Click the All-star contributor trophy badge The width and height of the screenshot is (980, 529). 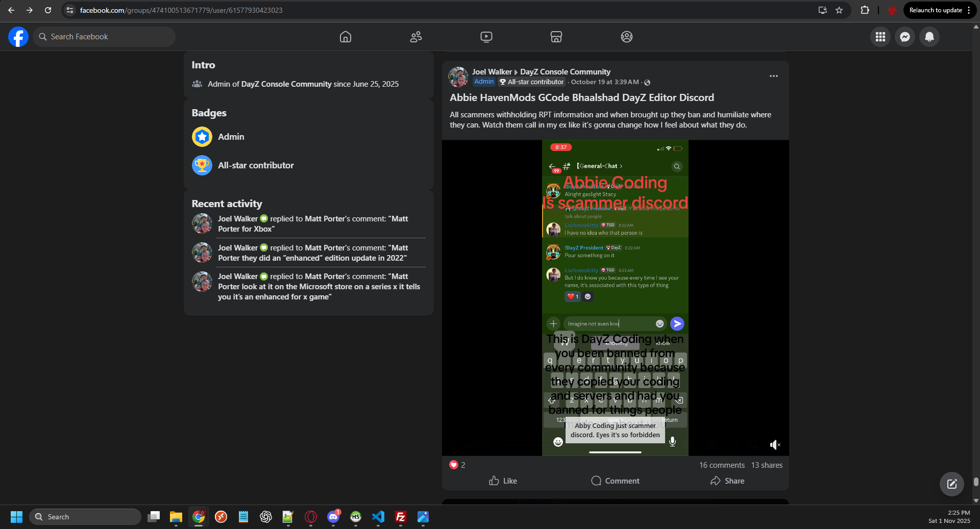click(202, 165)
